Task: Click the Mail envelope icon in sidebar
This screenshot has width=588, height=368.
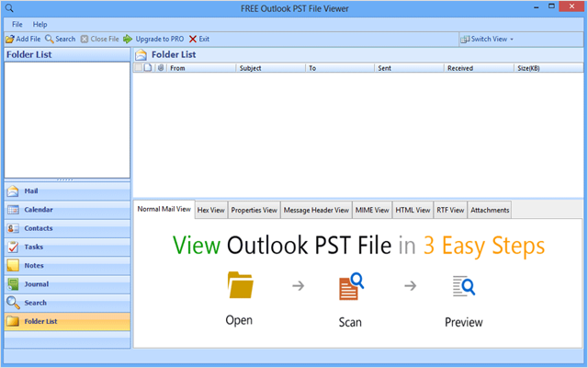Action: click(x=13, y=191)
